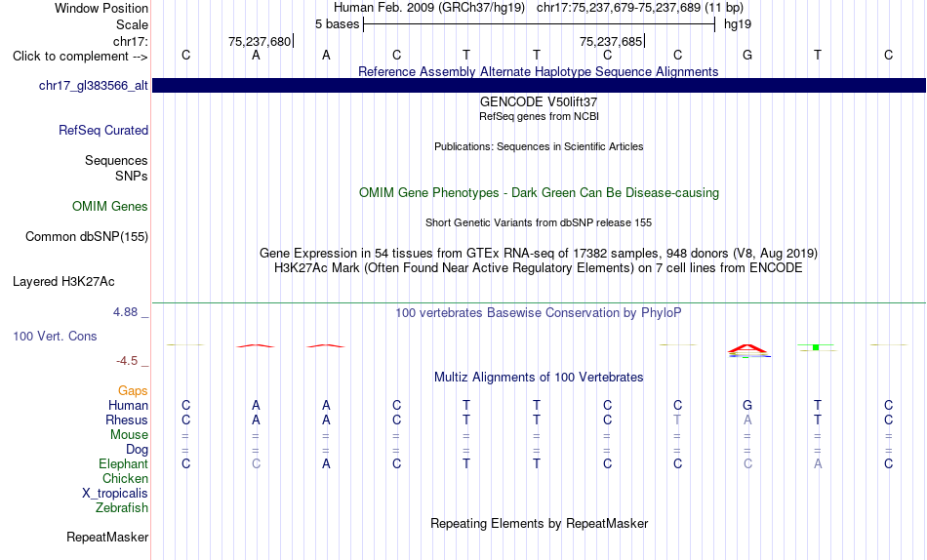Click the OMIM Genes track label
This screenshot has width=927, height=560.
[x=110, y=207]
